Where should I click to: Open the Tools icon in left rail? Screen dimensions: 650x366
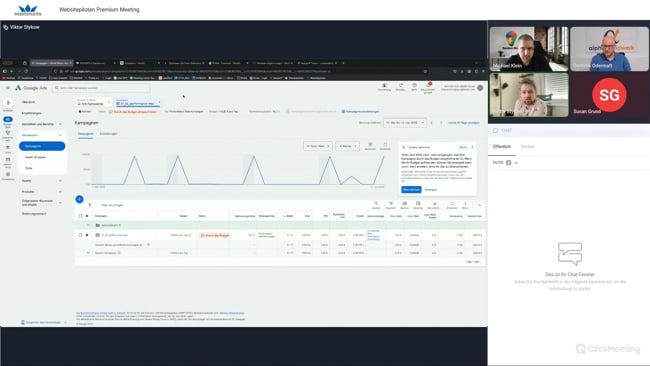coord(8,148)
